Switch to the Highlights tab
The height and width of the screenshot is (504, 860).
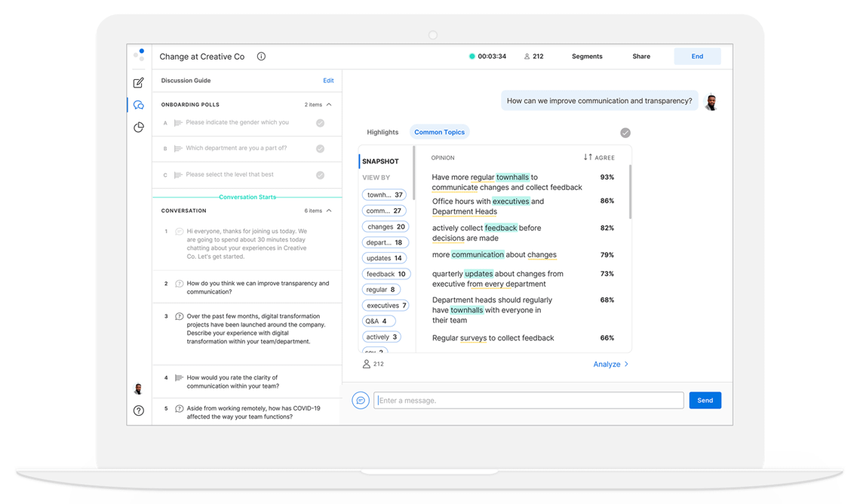coord(382,132)
